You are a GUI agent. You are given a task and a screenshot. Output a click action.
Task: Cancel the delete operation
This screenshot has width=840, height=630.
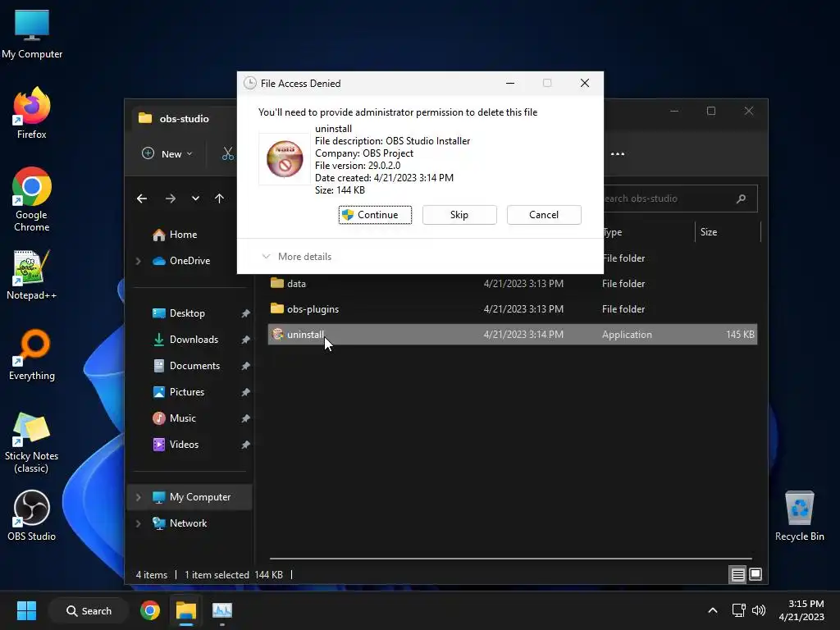pos(544,215)
